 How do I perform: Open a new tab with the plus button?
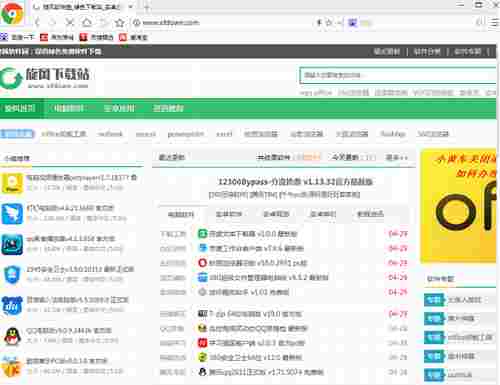click(x=147, y=7)
